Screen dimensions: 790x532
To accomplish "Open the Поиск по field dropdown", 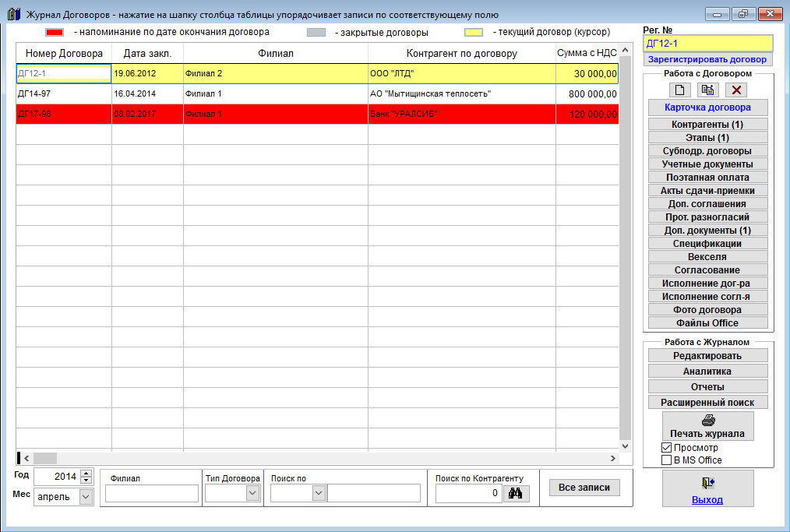I will pyautogui.click(x=319, y=493).
